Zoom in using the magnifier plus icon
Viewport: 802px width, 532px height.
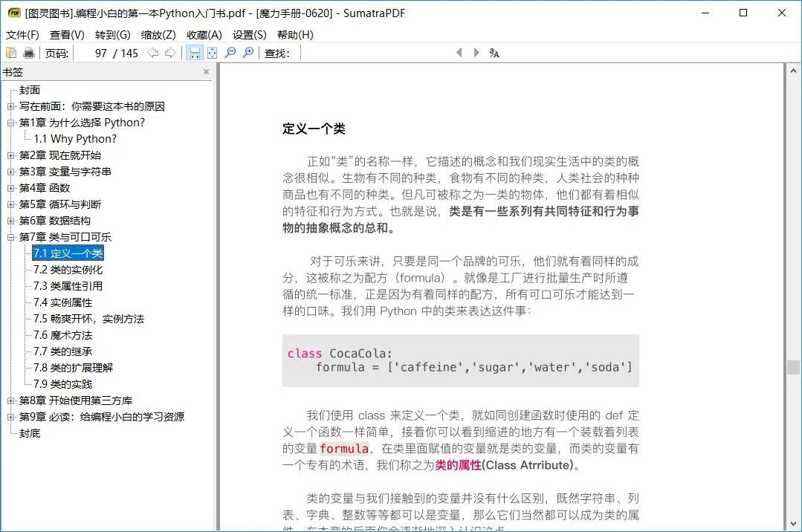[248, 52]
